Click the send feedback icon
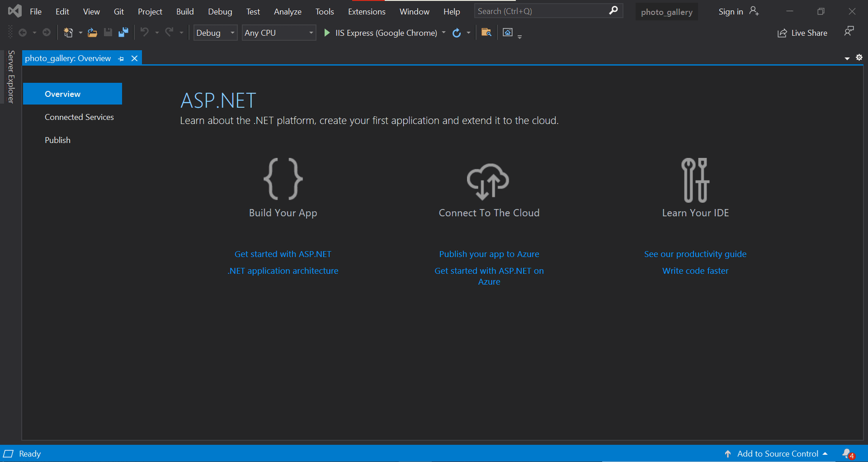This screenshot has width=868, height=462. (x=849, y=31)
